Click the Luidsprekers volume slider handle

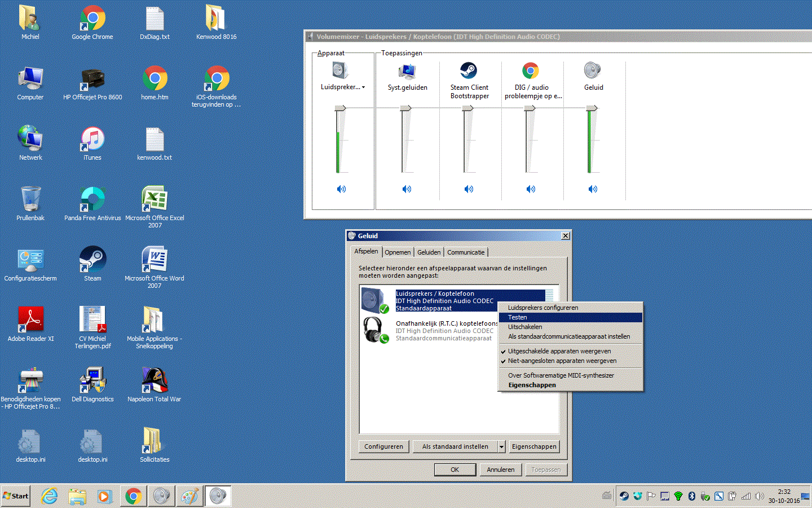point(340,108)
